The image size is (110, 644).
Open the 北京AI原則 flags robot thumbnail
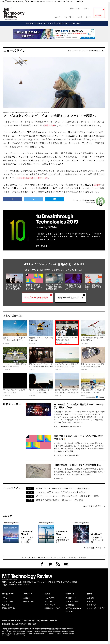(x=93, y=278)
